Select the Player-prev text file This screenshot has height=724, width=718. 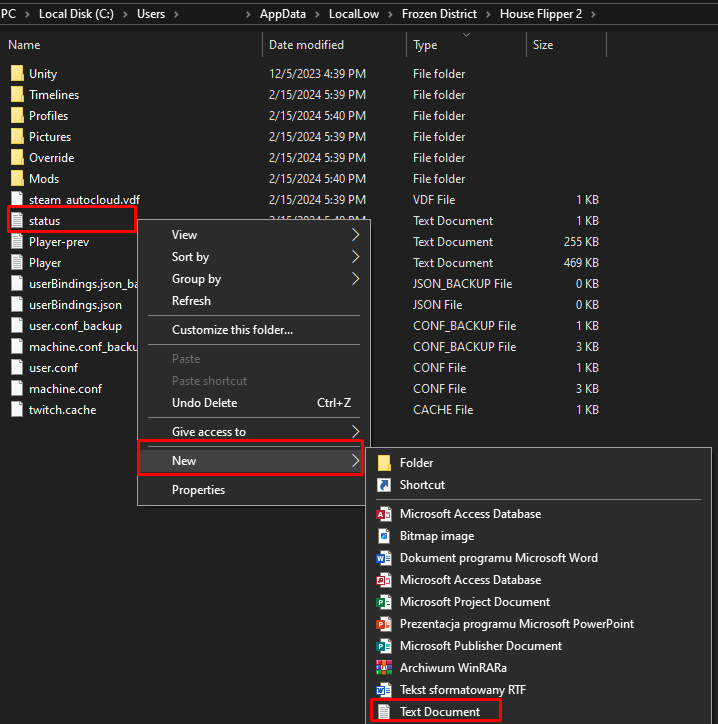[x=58, y=242]
